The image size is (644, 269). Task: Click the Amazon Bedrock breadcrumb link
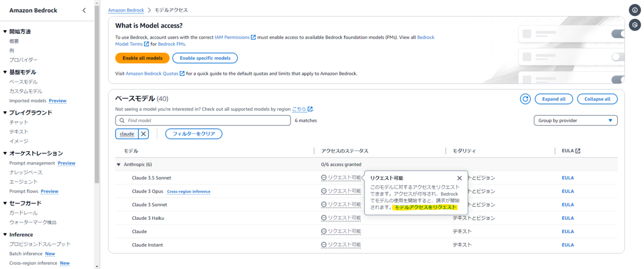point(126,10)
